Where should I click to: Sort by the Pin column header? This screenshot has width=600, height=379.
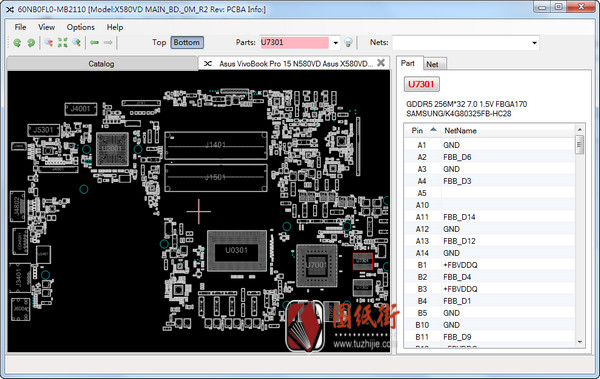pyautogui.click(x=422, y=131)
